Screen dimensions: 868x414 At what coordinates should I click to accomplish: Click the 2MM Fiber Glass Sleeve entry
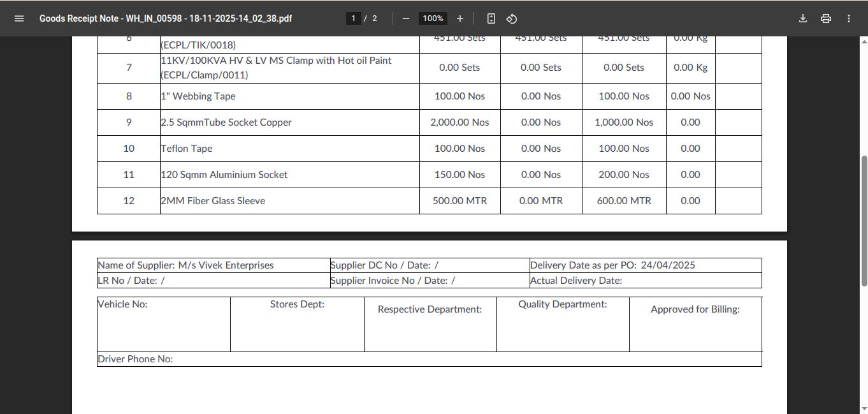click(x=213, y=201)
